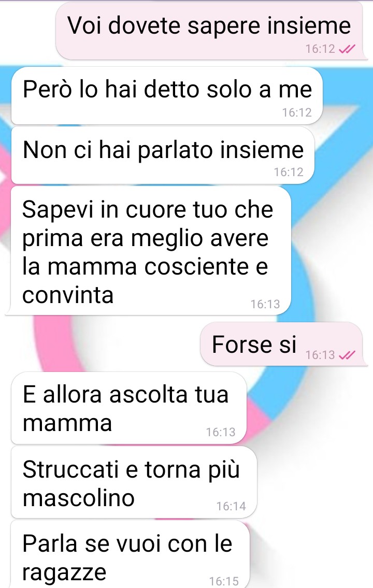
Task: Tap the 16:13 timestamp next to 'mamma'
Action: pos(221,433)
